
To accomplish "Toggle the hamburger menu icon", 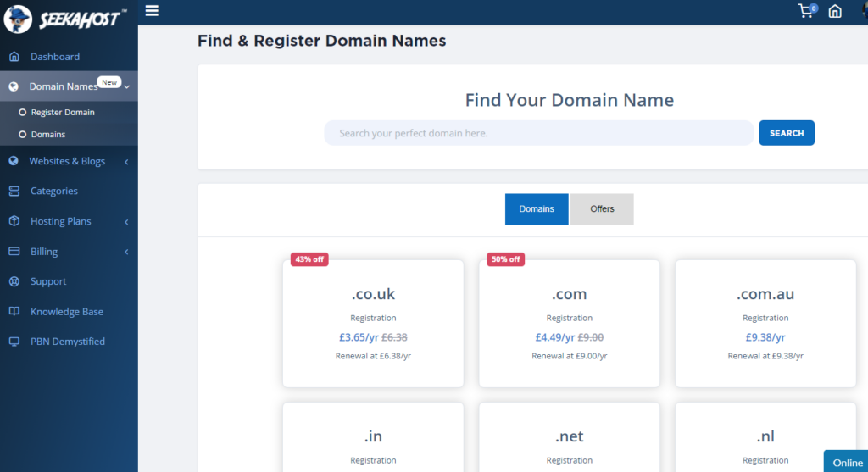I will point(152,10).
